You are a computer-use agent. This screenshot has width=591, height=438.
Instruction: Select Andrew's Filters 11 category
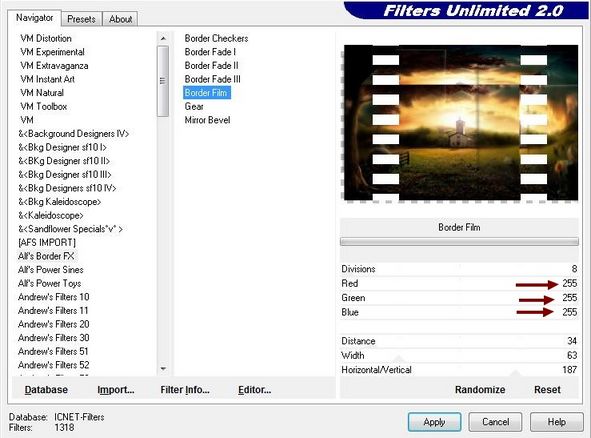tap(53, 311)
